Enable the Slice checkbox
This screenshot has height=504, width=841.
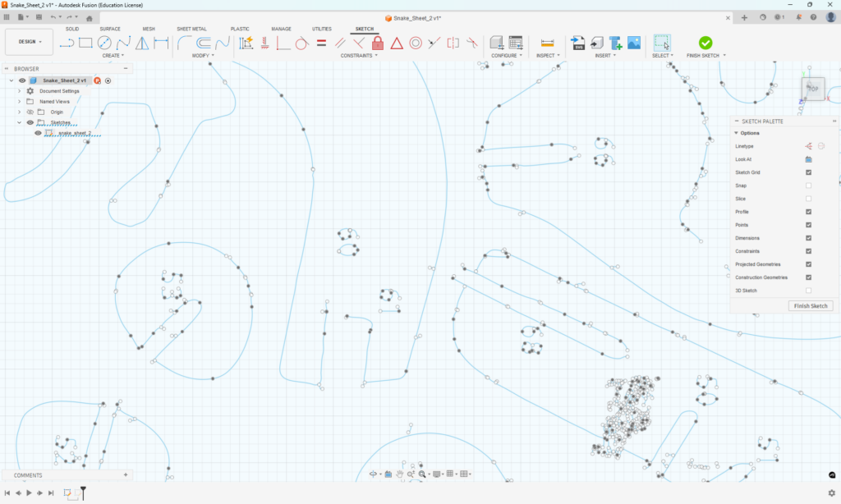[807, 199]
